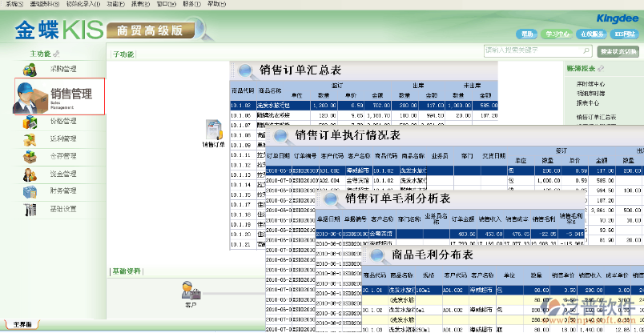Screen dimensions: 644x333
Task: Open the 帮助 menu in the menu bar
Action: click(215, 4)
